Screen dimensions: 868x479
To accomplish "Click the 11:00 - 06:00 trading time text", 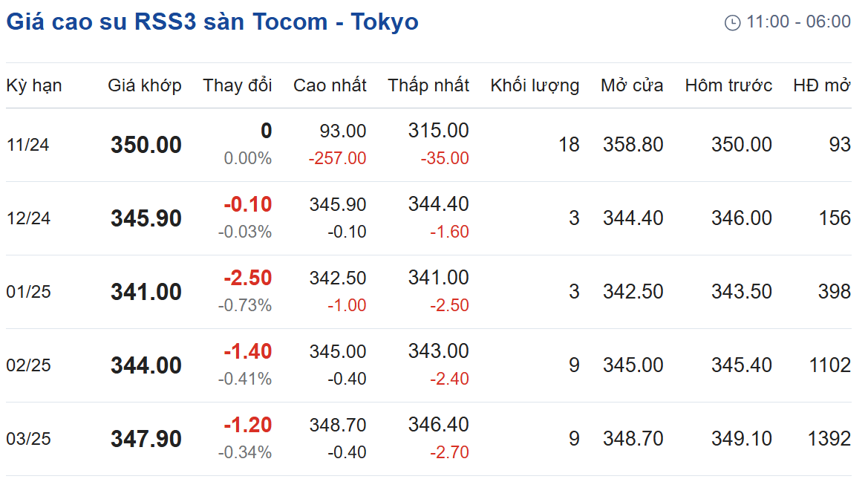I will click(798, 22).
